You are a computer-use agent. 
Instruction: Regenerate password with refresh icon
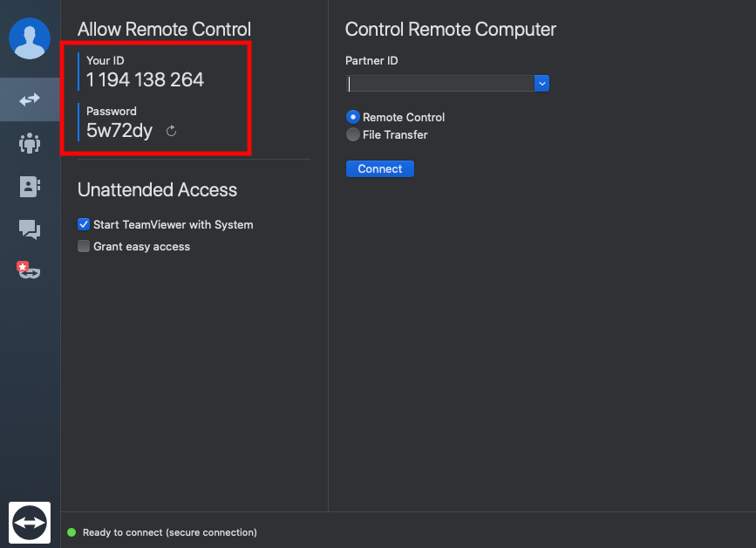click(171, 131)
